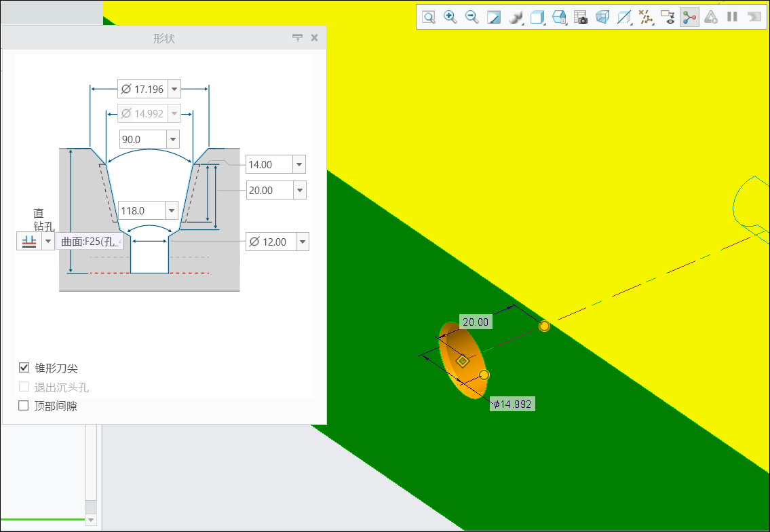Pause the simulation with pause icon

[732, 18]
